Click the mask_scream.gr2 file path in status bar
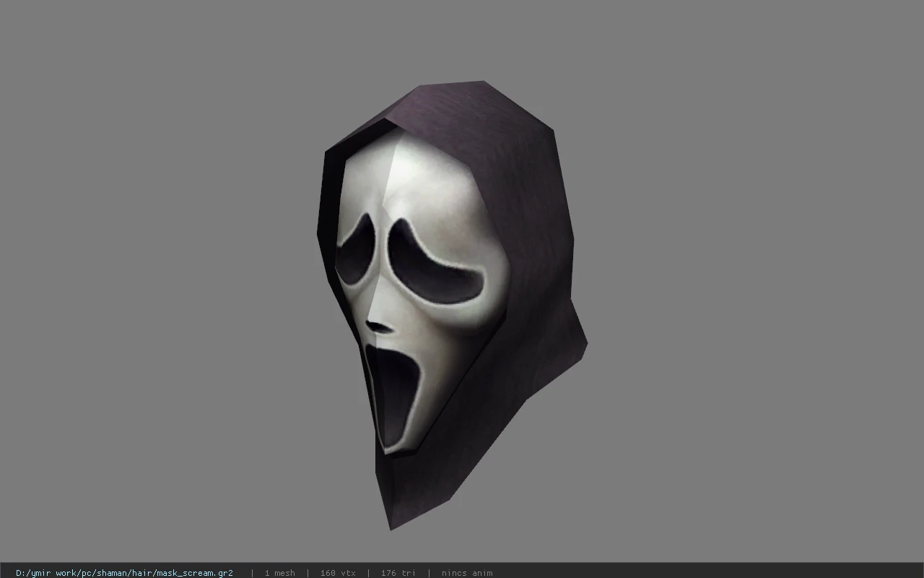Viewport: 924px width, 578px height. pos(124,573)
